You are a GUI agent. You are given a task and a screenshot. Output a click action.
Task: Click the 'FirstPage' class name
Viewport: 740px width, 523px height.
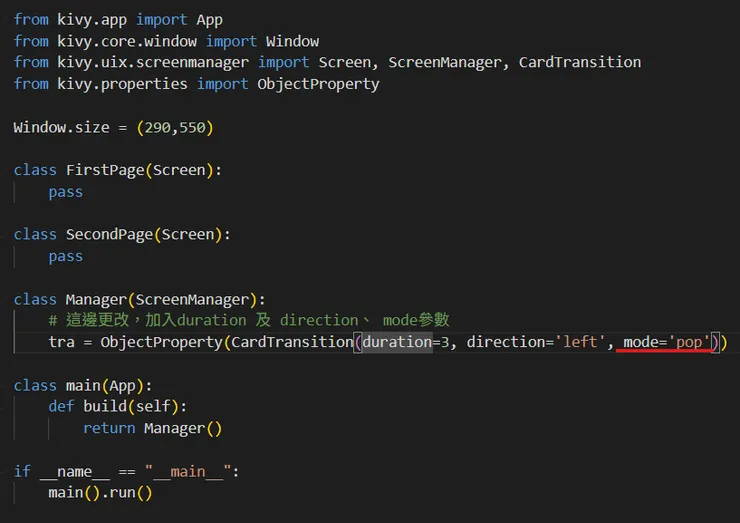coord(105,170)
